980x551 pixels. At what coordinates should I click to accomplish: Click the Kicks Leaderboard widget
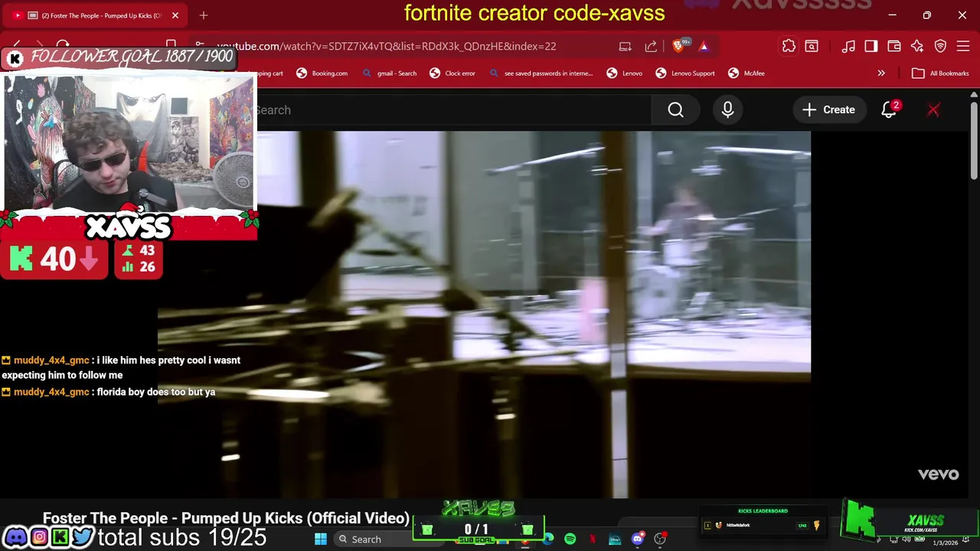click(763, 520)
